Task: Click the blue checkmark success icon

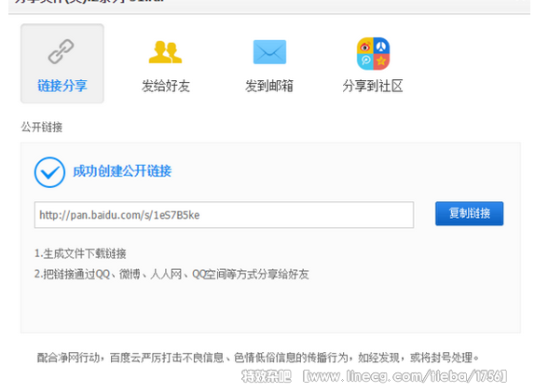Action: [49, 172]
